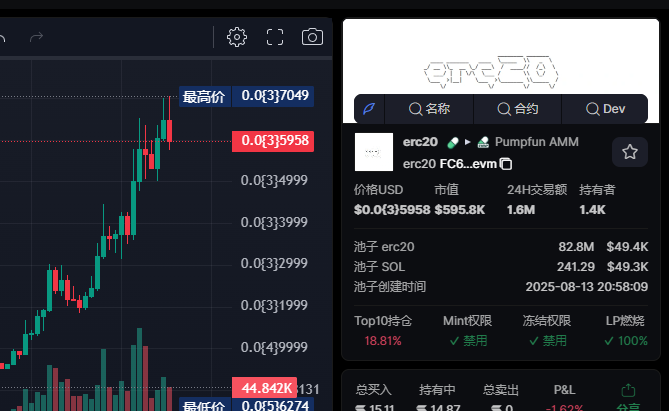Click current price tag 0.0{3}5958 on axis
Image resolution: width=669 pixels, height=411 pixels.
pyautogui.click(x=273, y=141)
